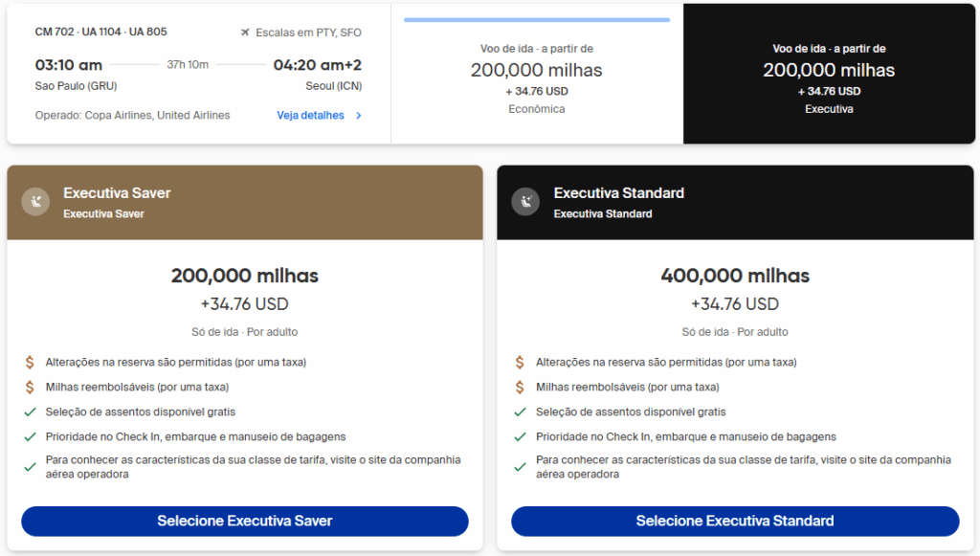Click the seat icon in Executiva Standard header
This screenshot has width=980, height=556.
pos(525,202)
